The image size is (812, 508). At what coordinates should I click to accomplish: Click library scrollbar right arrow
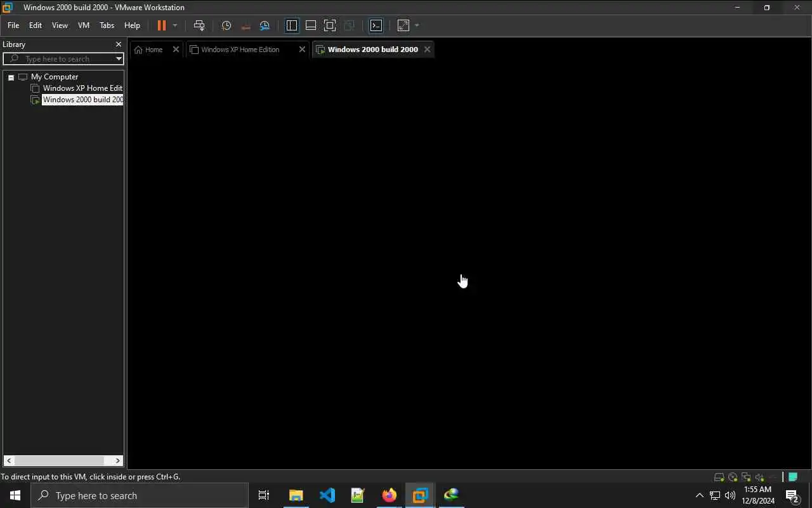117,461
